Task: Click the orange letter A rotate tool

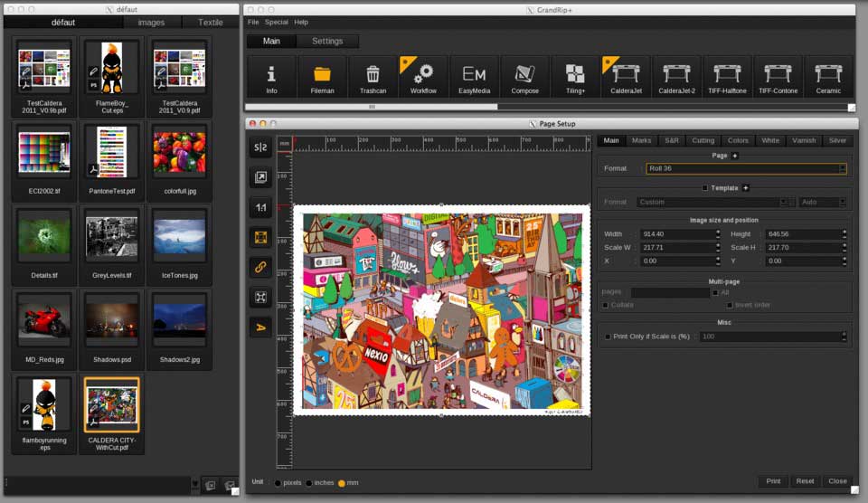Action: point(260,327)
